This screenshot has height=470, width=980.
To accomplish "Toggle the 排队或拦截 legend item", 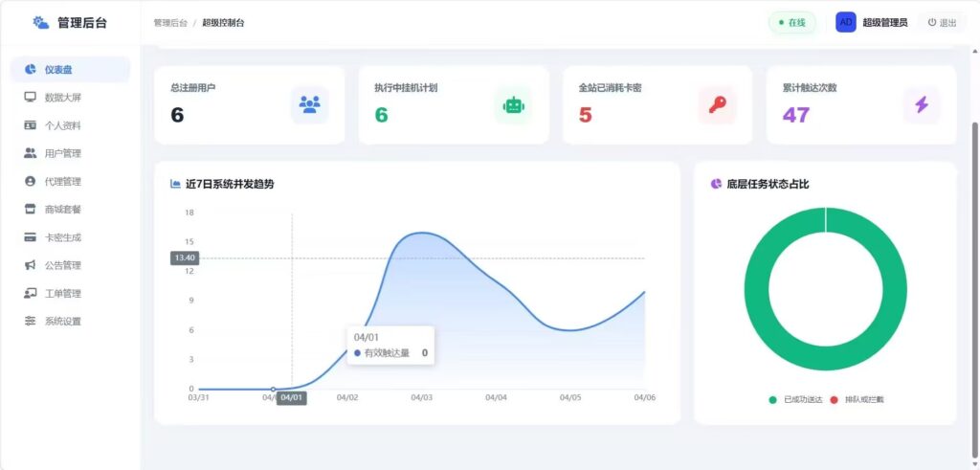I will tap(857, 399).
